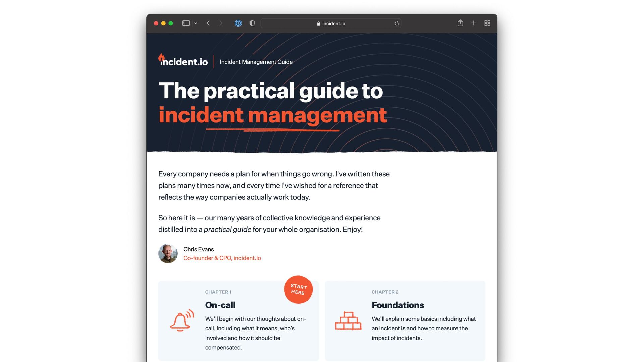Click the red close window button

click(x=156, y=23)
